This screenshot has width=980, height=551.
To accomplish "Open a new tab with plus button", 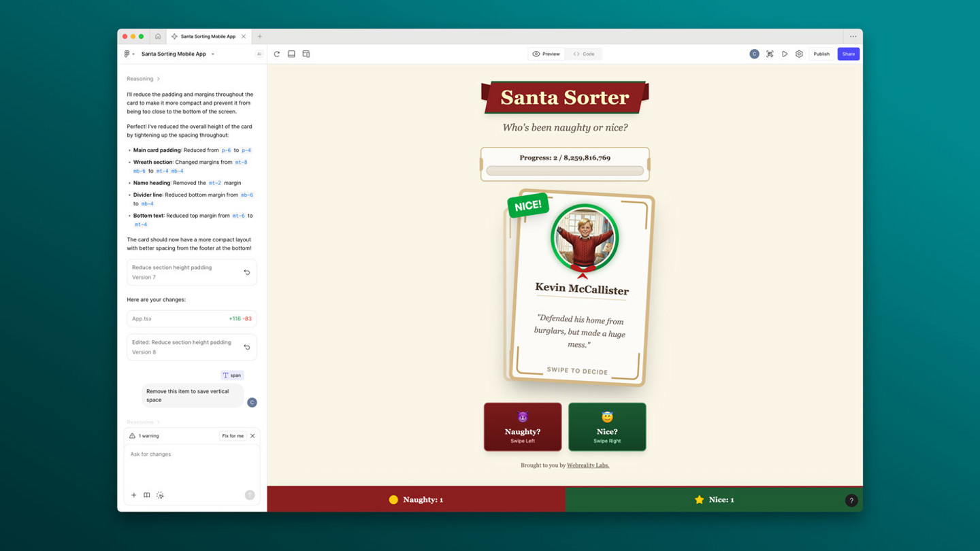I will (x=259, y=37).
